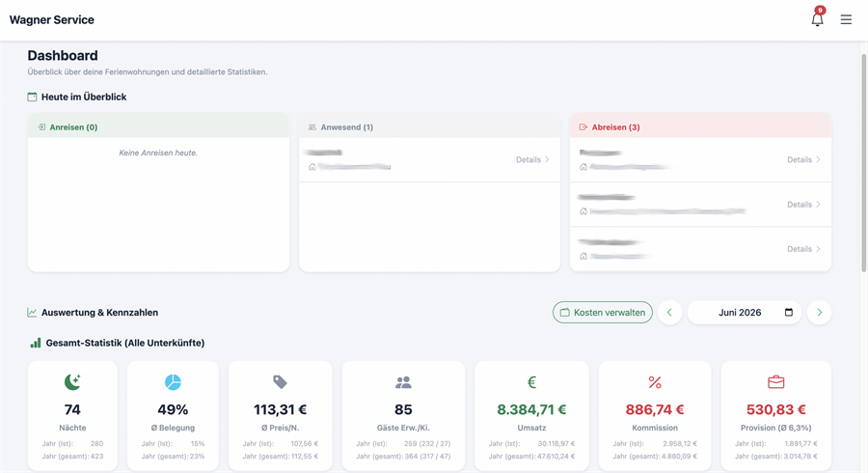Click the Kosten verwalten button
This screenshot has height=473, width=868.
(602, 313)
